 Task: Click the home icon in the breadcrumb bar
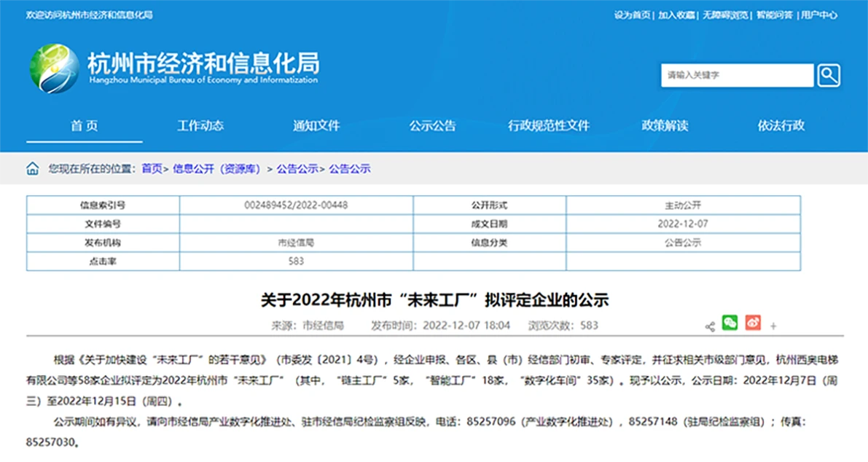click(32, 168)
